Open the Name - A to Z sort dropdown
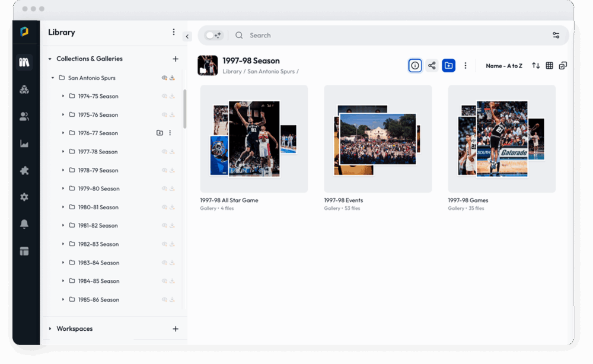Screen dimensions: 593x364 [503, 66]
